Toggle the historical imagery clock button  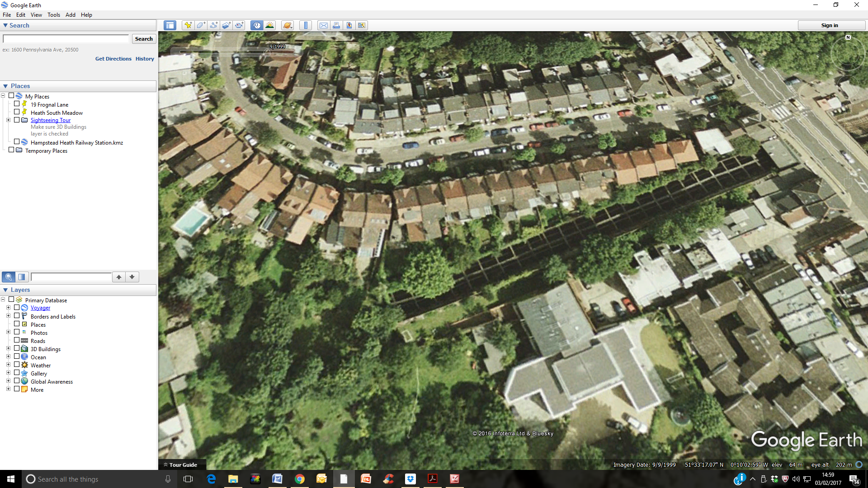tap(257, 25)
